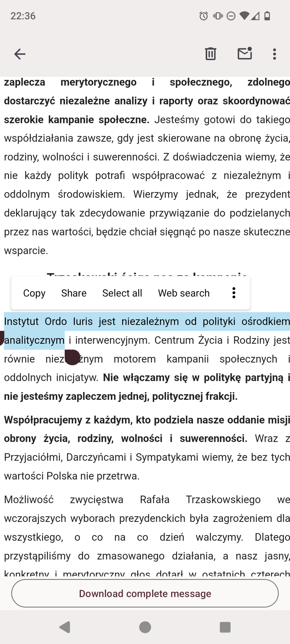This screenshot has width=290, height=644.
Task: Choose Select all in text popup
Action: [122, 293]
